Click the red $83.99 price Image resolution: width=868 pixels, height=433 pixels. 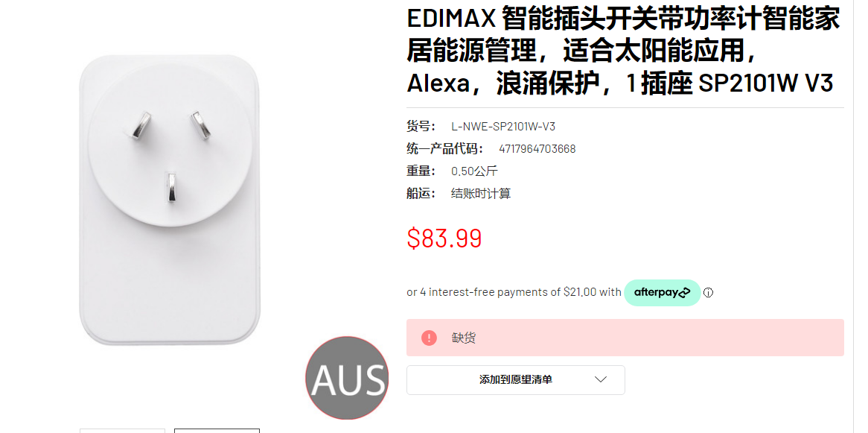[444, 238]
